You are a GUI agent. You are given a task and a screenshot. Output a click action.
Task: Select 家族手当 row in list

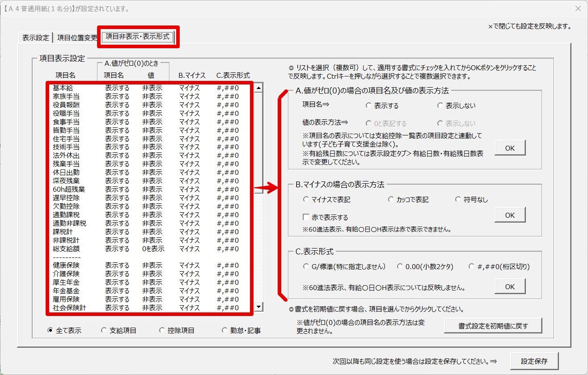[151, 97]
